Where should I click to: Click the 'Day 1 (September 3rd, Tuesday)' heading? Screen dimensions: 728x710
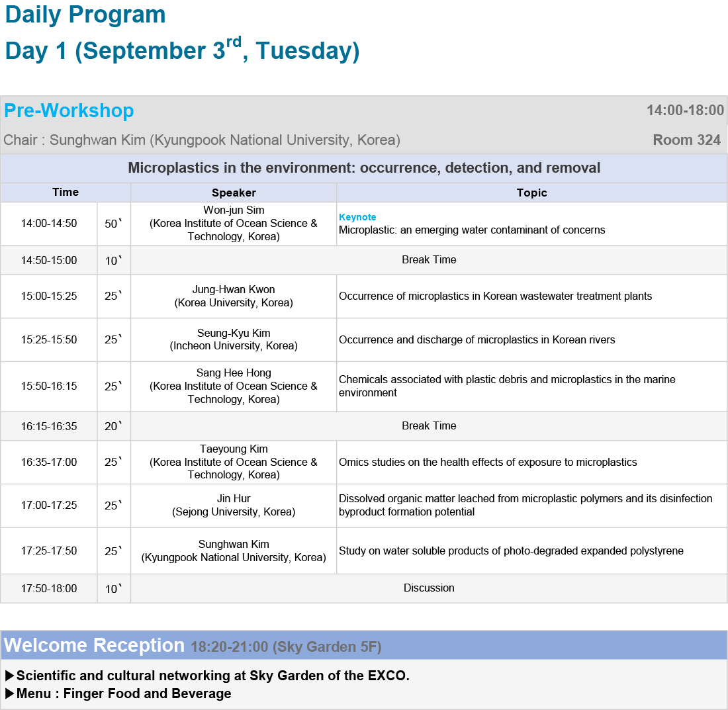tap(183, 50)
